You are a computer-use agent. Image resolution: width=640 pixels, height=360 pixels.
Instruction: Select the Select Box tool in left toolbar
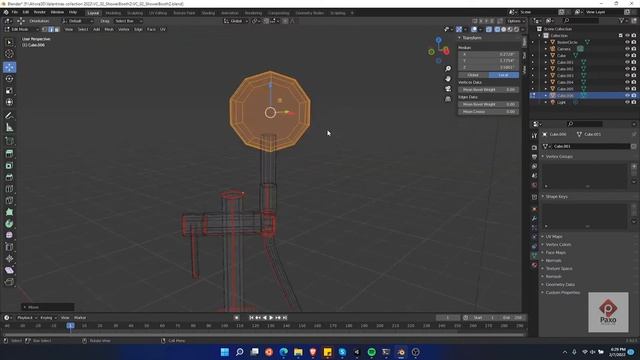pos(9,42)
